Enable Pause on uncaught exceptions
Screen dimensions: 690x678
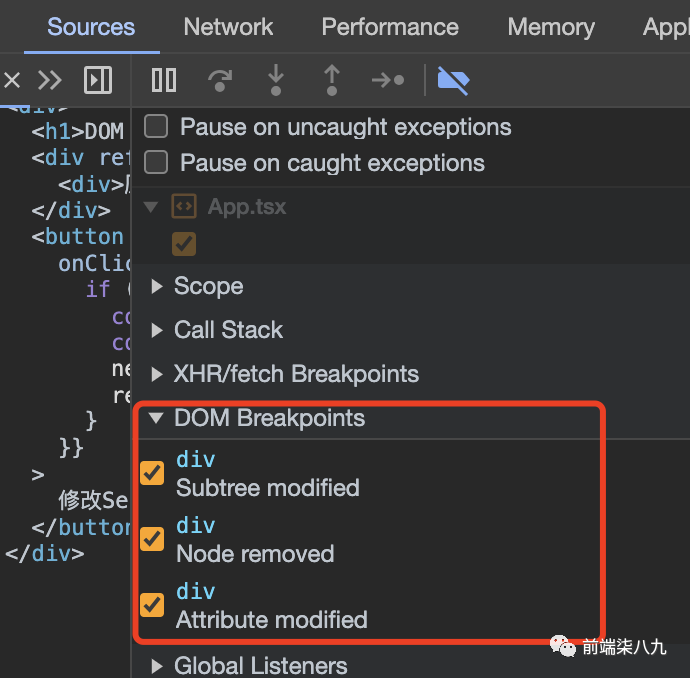(x=156, y=127)
